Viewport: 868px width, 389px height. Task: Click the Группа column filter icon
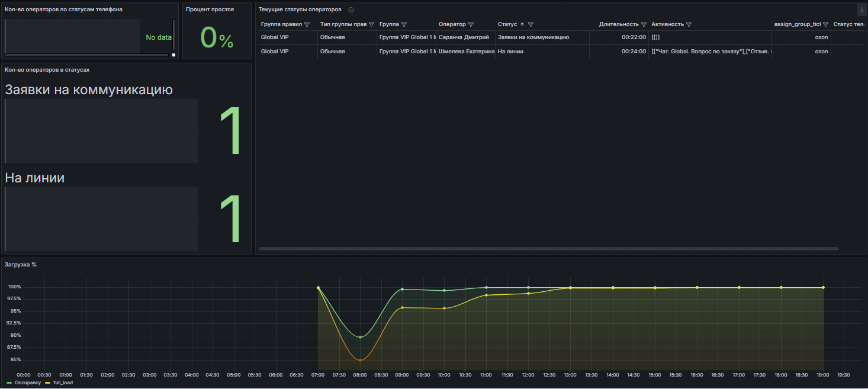click(404, 25)
